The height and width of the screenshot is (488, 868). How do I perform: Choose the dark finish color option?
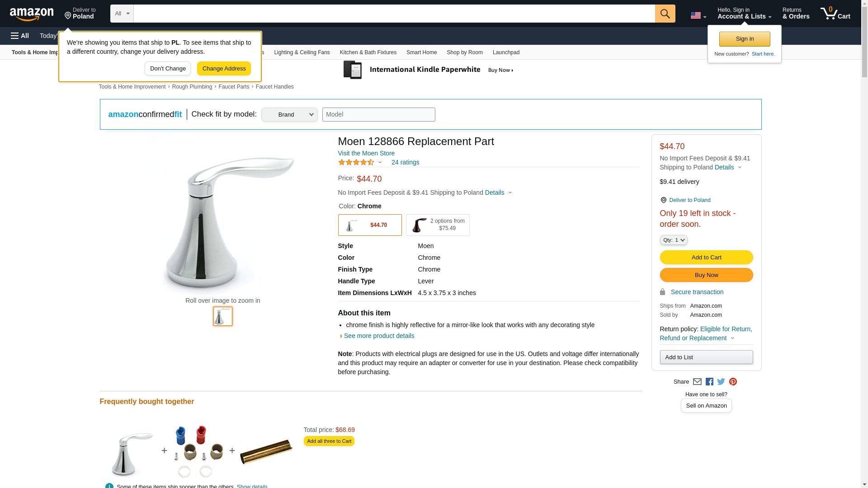point(437,225)
